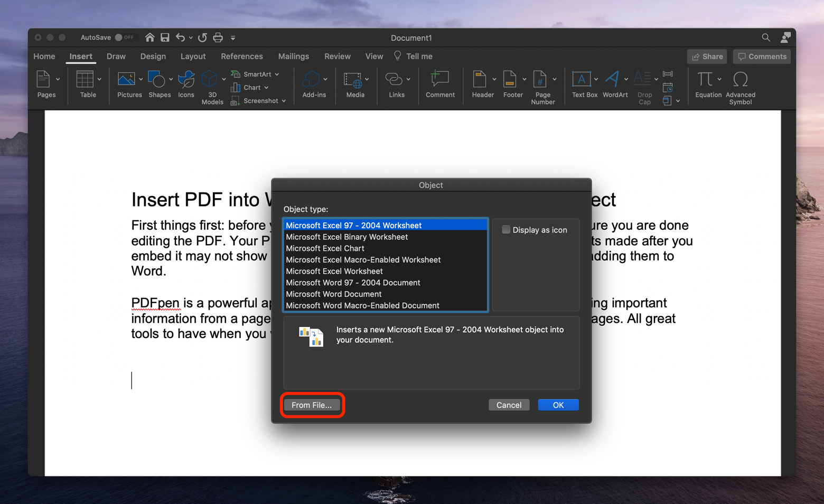Viewport: 824px width, 504px height.
Task: Open the Review ribbon tab
Action: [337, 56]
